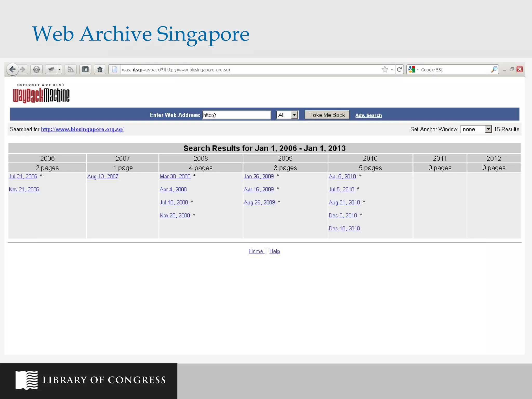Viewport: 532px width, 399px height.
Task: Click the '15 Results' text
Action: 506,129
